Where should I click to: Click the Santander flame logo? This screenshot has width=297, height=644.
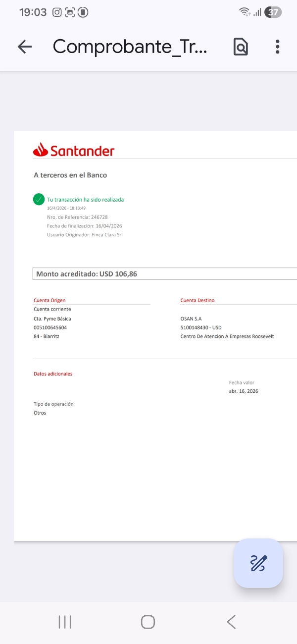[x=40, y=150]
